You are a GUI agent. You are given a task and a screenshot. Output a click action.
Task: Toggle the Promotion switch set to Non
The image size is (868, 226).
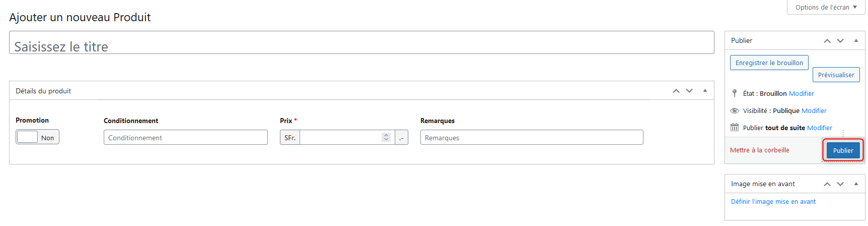pos(37,137)
